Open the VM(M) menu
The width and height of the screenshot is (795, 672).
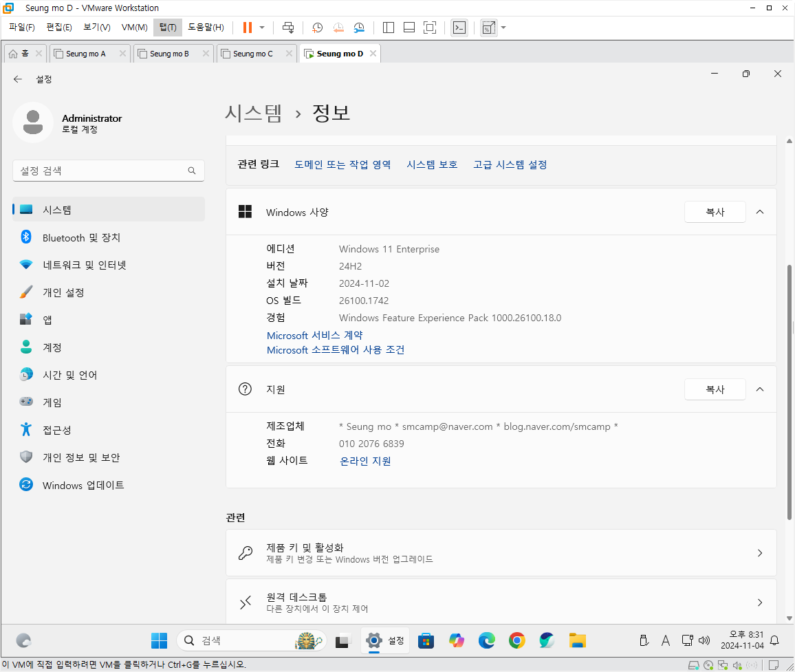(x=134, y=28)
